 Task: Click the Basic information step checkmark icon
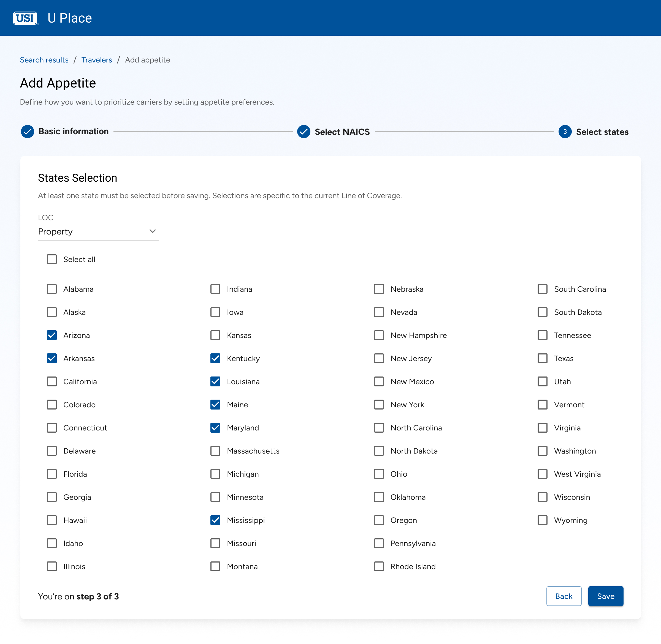tap(28, 132)
